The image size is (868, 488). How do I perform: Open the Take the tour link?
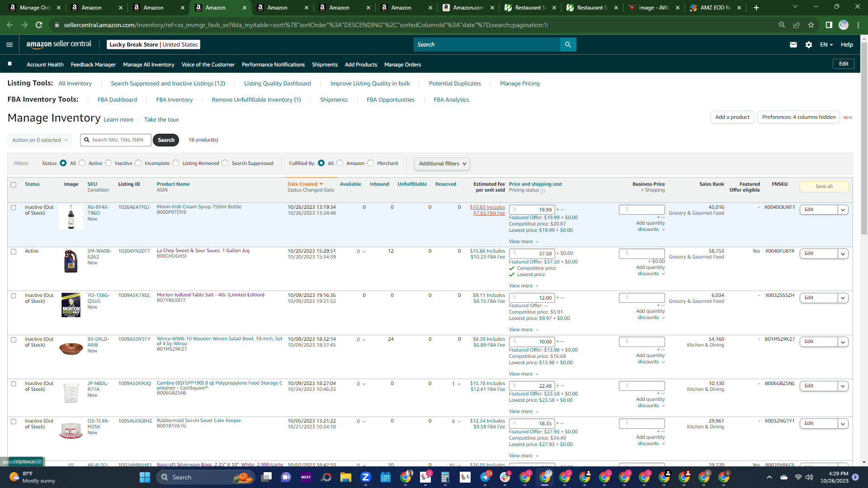pyautogui.click(x=161, y=120)
